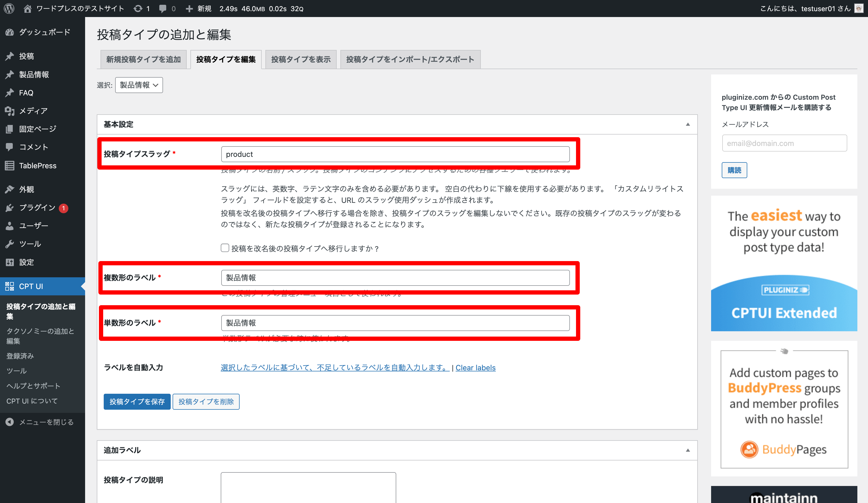The height and width of the screenshot is (503, 868).
Task: Click the WordPress logo icon in admin bar
Action: 9,9
